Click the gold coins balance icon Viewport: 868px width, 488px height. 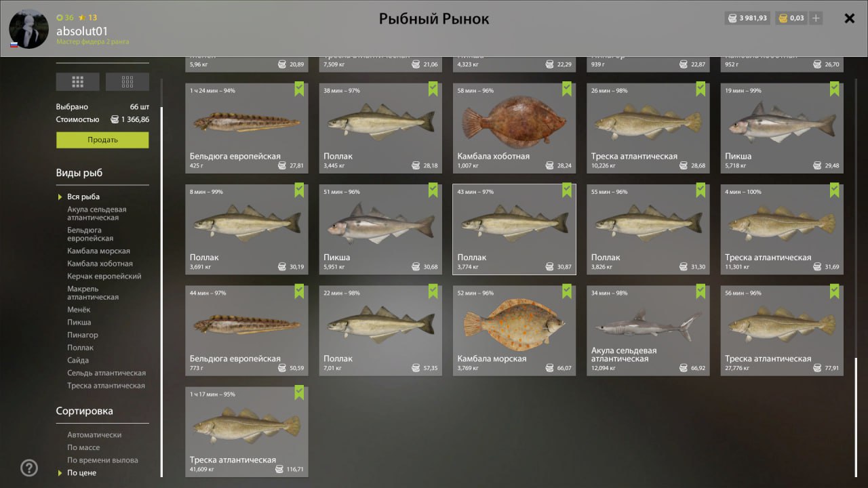point(783,18)
